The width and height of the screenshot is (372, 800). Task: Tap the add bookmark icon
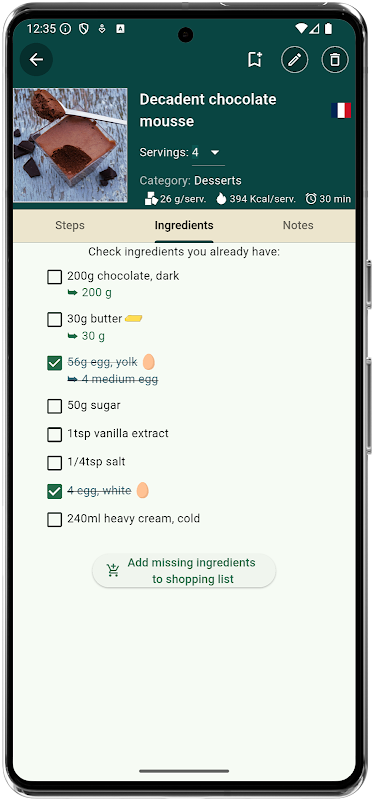[x=255, y=60]
